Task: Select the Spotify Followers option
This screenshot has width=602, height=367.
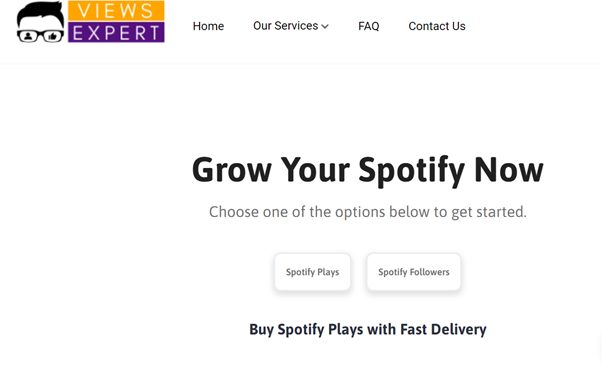Action: (x=413, y=272)
